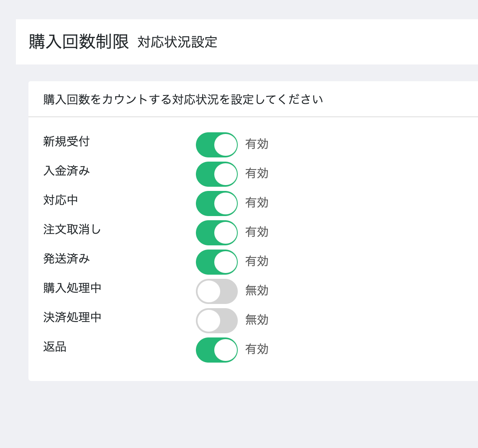
Task: Click the 新規受付 row label
Action: pyautogui.click(x=67, y=142)
